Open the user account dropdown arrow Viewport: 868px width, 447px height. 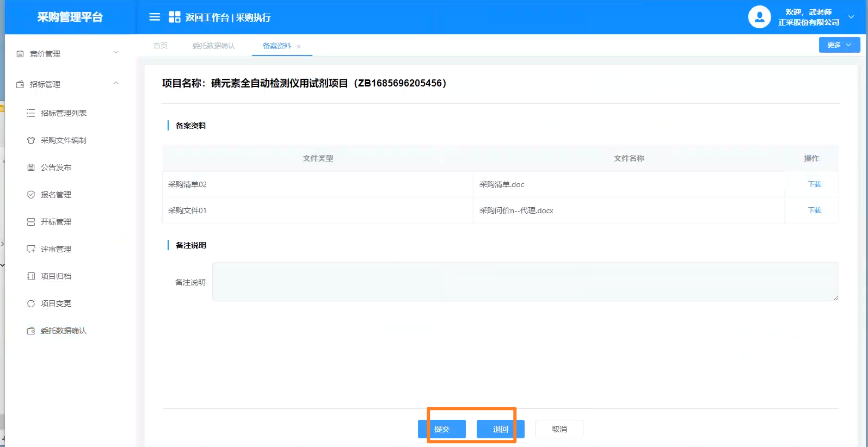(x=851, y=17)
